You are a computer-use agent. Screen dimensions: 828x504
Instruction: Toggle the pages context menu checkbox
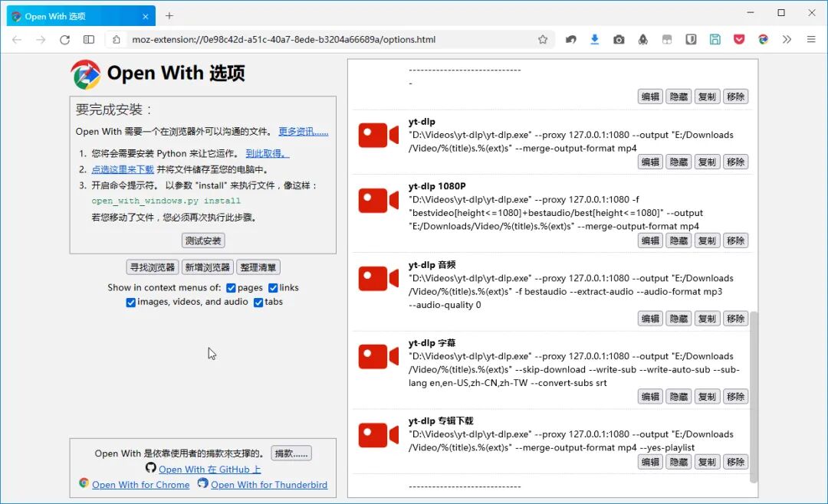tap(231, 288)
